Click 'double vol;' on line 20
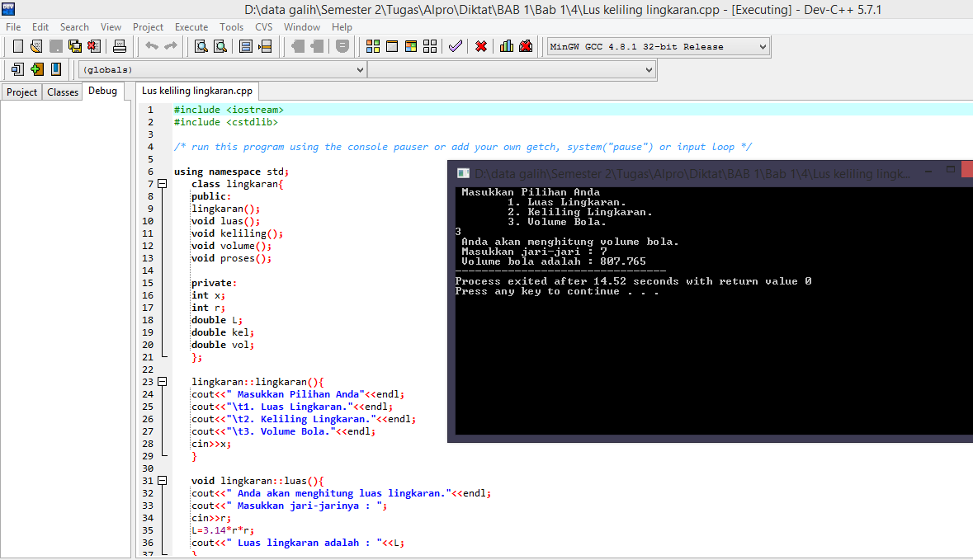This screenshot has height=560, width=973. point(223,345)
